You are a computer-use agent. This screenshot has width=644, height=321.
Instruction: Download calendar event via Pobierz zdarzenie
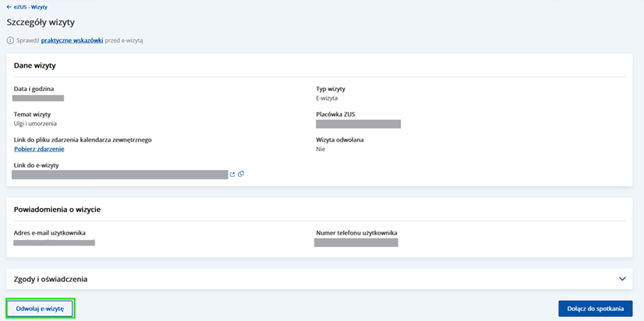coord(39,149)
